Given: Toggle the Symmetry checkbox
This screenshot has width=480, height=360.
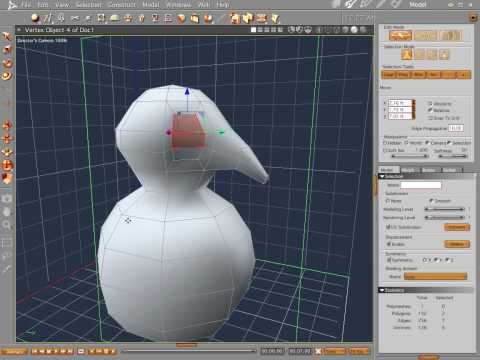Looking at the screenshot, I should (389, 260).
